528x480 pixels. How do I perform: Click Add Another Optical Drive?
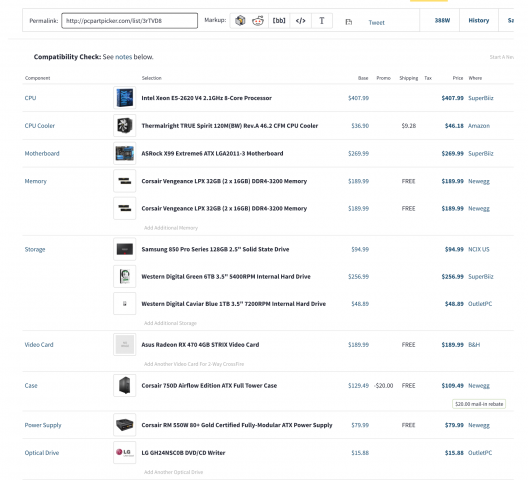[173, 472]
